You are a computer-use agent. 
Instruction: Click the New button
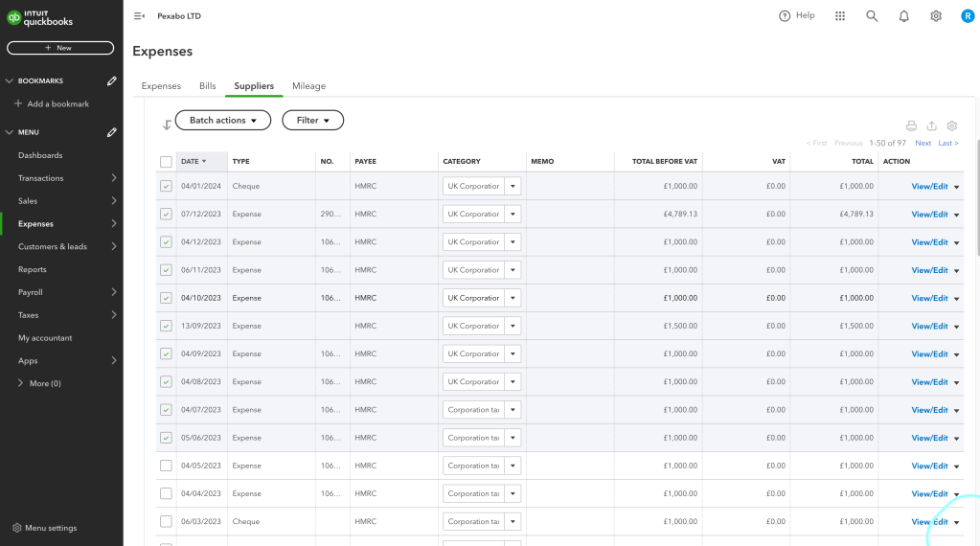pyautogui.click(x=60, y=48)
